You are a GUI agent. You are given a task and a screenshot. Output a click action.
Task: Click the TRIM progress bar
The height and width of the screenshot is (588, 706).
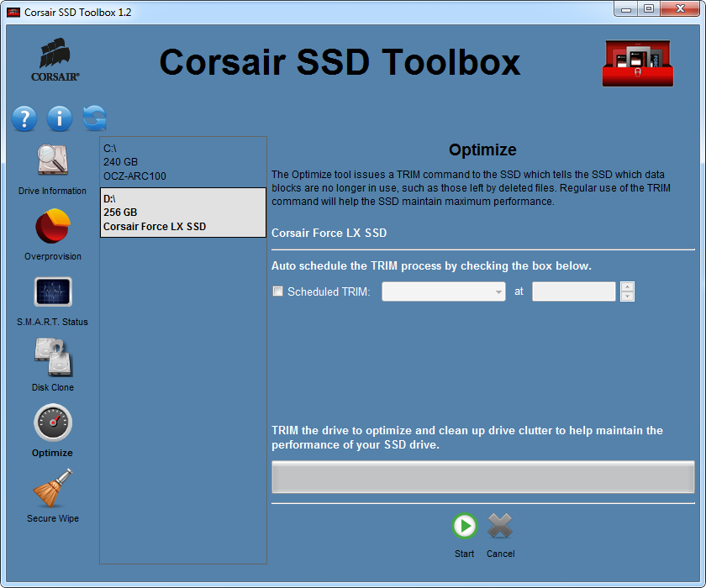coord(482,477)
